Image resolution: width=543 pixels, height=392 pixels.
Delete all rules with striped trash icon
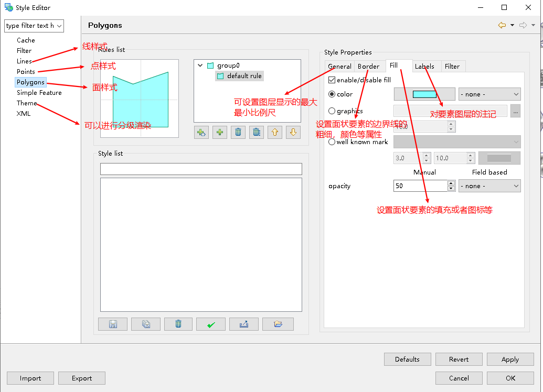point(256,132)
